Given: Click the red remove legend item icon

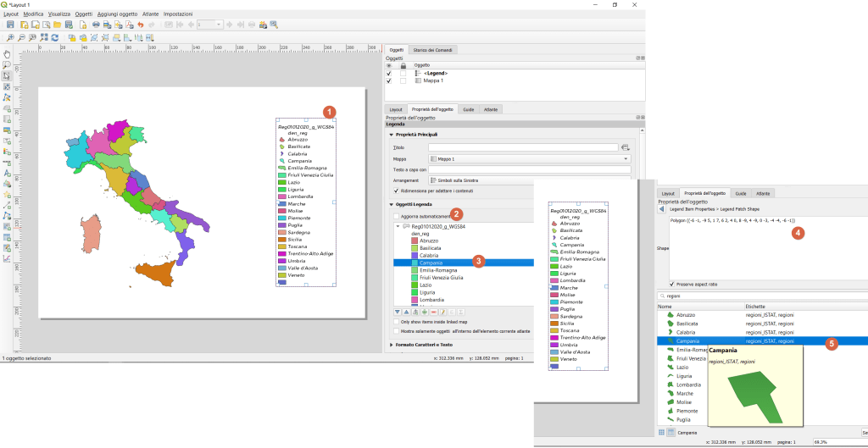Looking at the screenshot, I should [x=432, y=312].
